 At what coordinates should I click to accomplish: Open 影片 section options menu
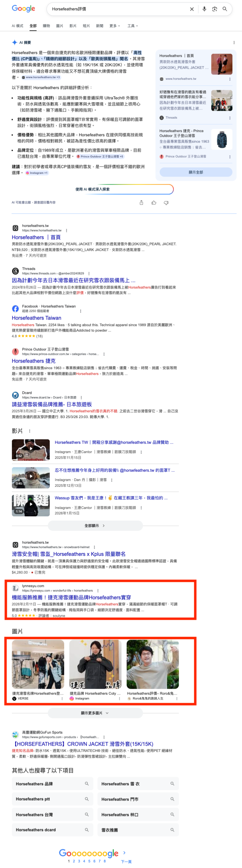[29, 431]
